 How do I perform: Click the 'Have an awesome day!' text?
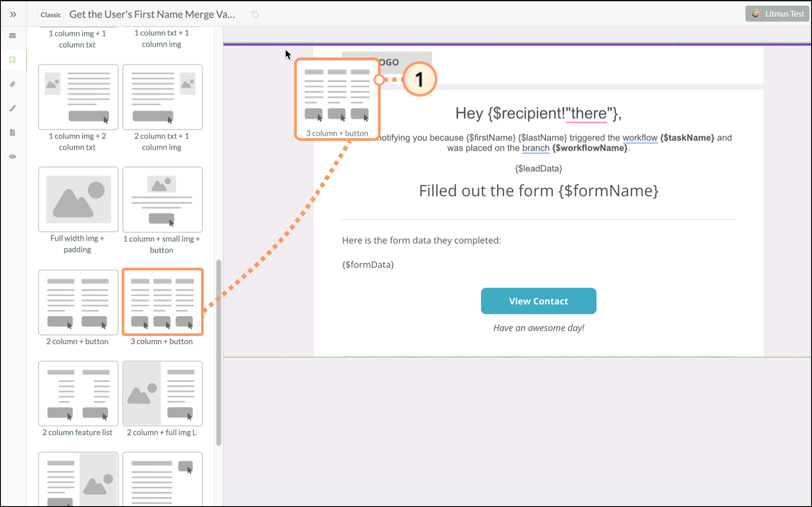[538, 328]
